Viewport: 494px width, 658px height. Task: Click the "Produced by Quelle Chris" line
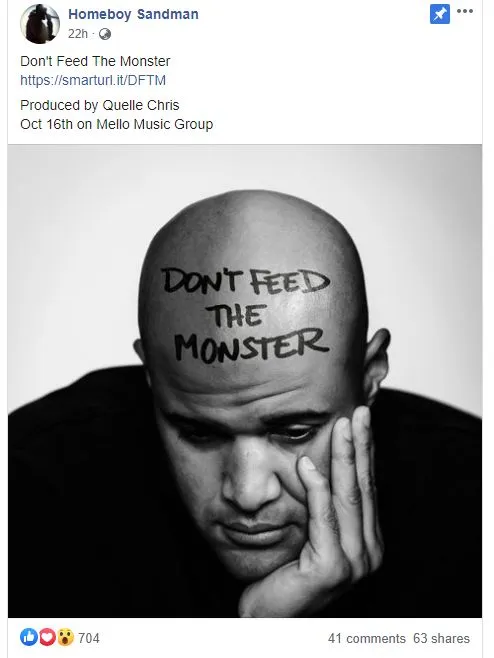pyautogui.click(x=100, y=105)
